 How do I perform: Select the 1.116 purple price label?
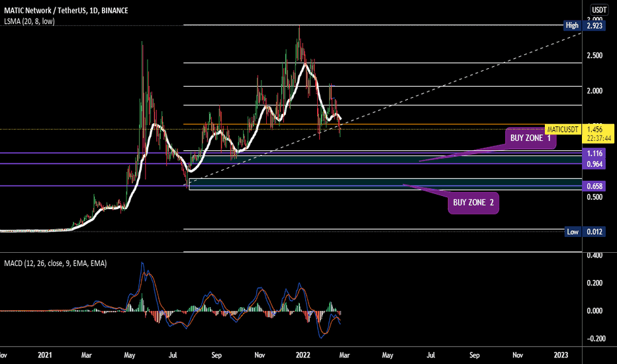[594, 154]
